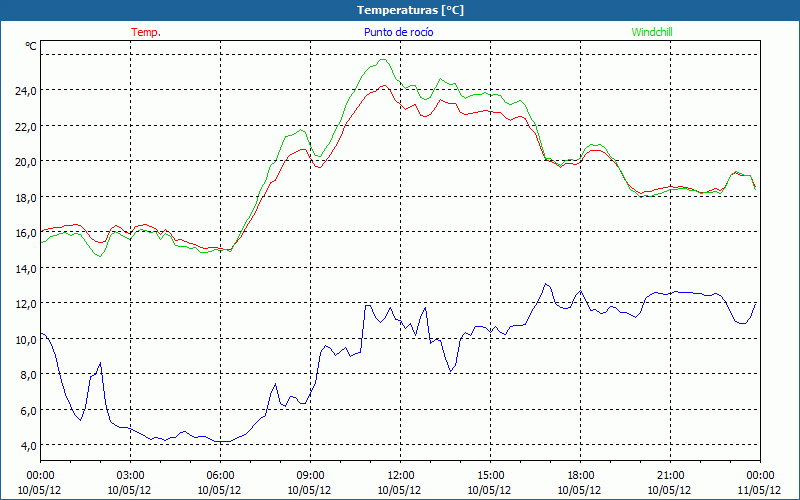Click the "03:00" time label
This screenshot has height=500, width=800.
pos(130,476)
